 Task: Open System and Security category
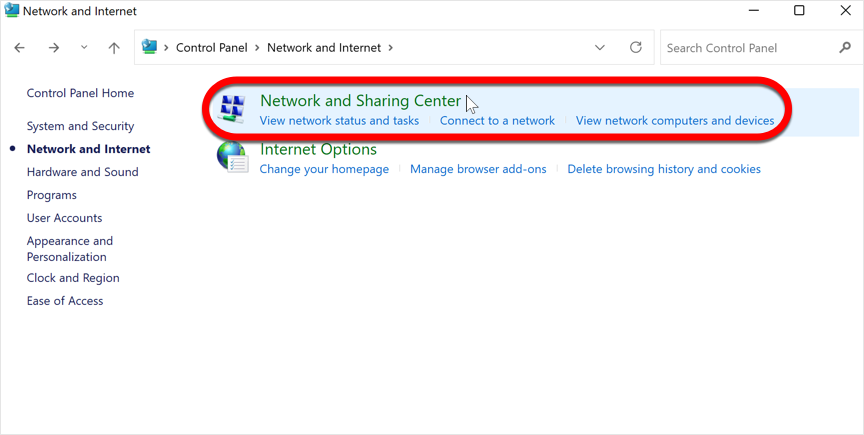(80, 126)
